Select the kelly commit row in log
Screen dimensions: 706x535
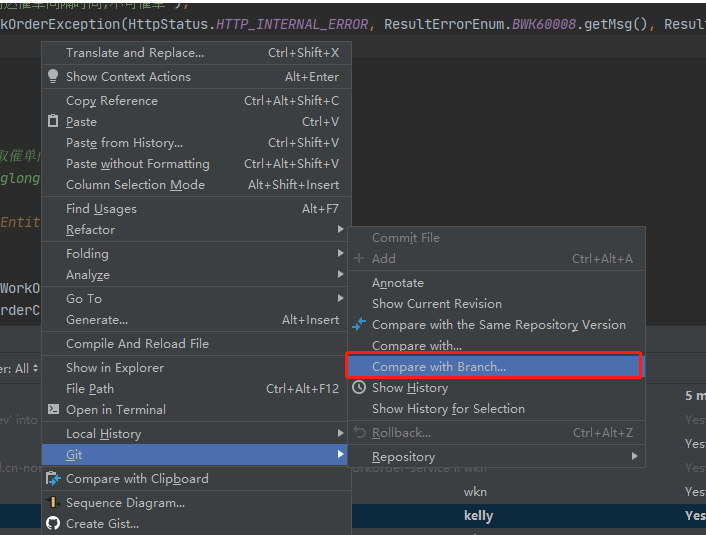478,516
